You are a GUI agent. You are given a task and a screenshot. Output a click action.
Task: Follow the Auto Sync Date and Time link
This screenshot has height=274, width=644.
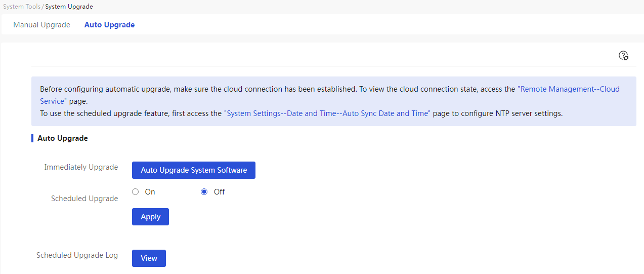click(x=327, y=113)
